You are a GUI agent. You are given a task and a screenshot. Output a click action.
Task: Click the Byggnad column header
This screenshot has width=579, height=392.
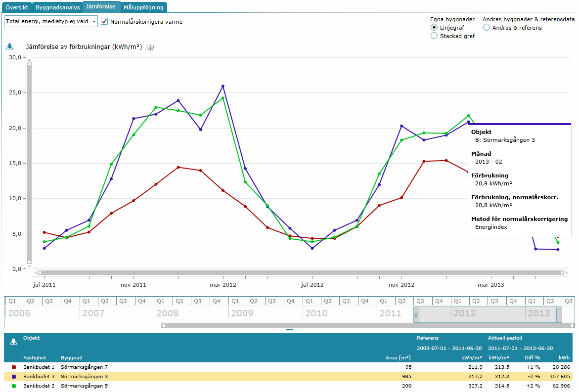pyautogui.click(x=72, y=358)
